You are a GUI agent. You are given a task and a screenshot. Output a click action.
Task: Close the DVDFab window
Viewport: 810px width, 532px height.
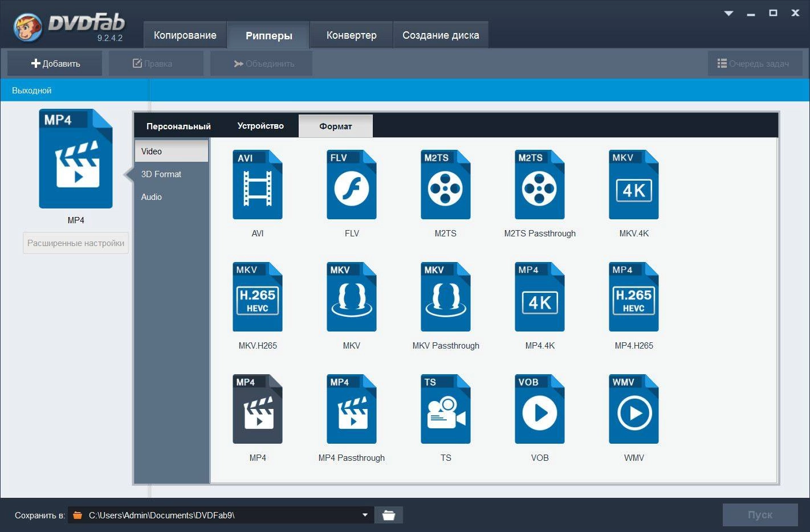tap(795, 13)
